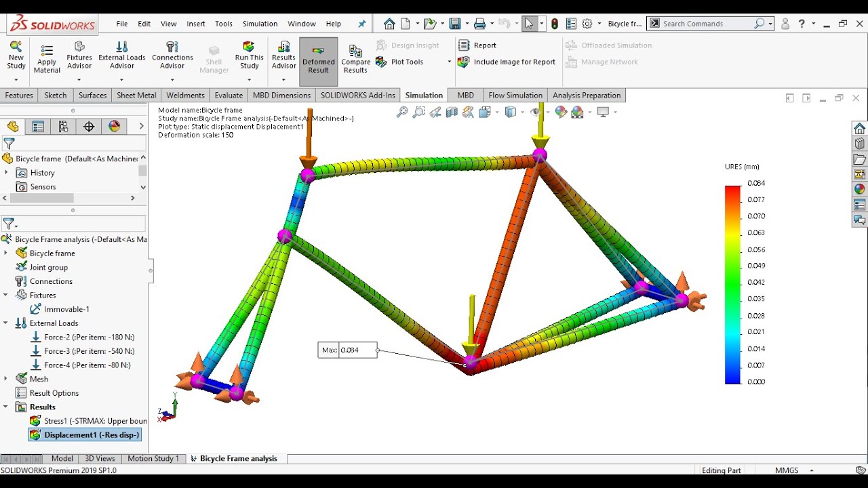The width and height of the screenshot is (868, 488).
Task: Open the DisplayManager tab
Action: click(114, 126)
